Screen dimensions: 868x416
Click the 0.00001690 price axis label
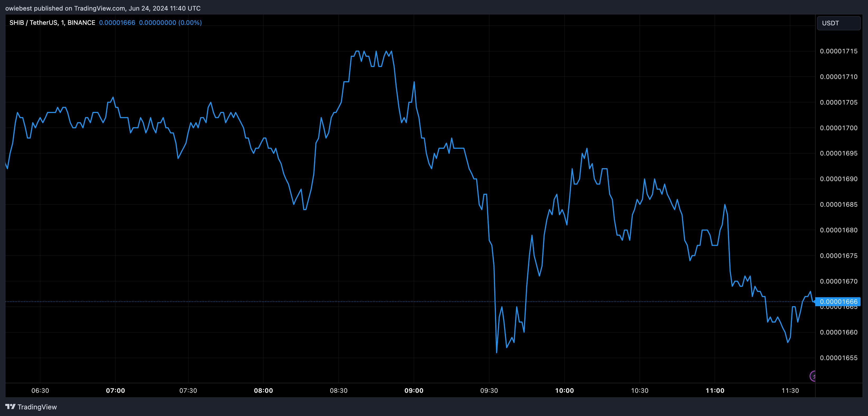838,179
